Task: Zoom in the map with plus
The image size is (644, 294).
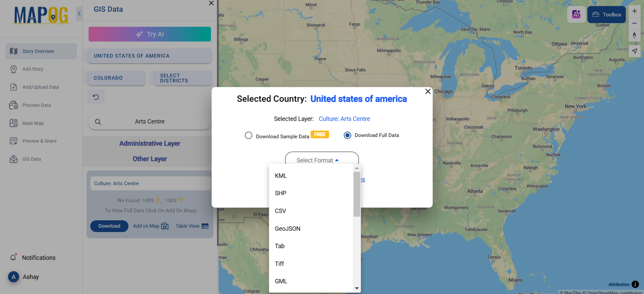Action: 634,12
